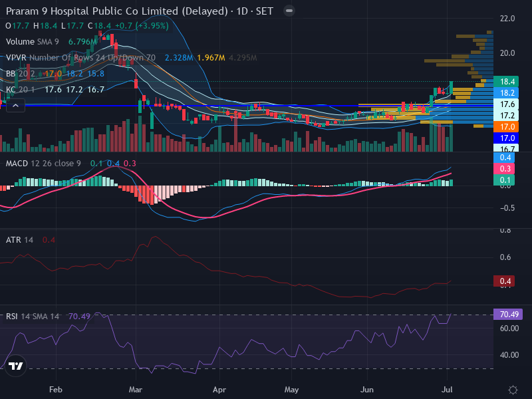Screen dimensions: 532x399
Task: Click the purple 70.49 RSI value label
Action: 508,314
